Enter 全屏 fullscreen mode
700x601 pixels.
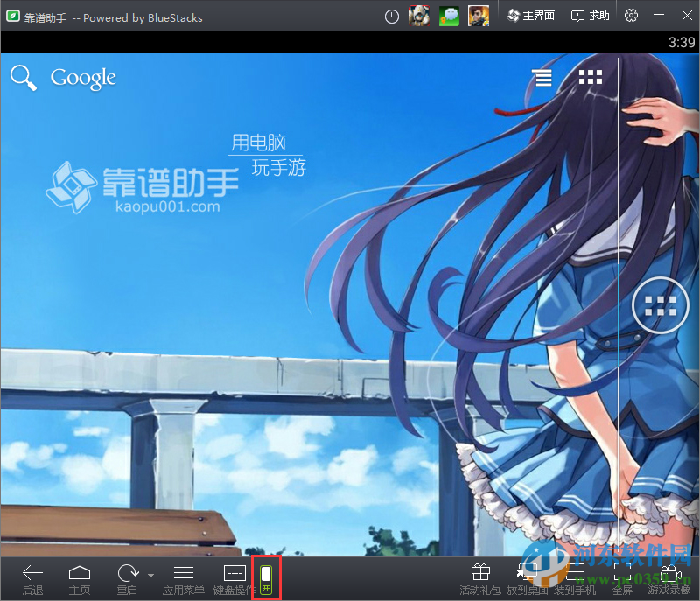point(622,580)
